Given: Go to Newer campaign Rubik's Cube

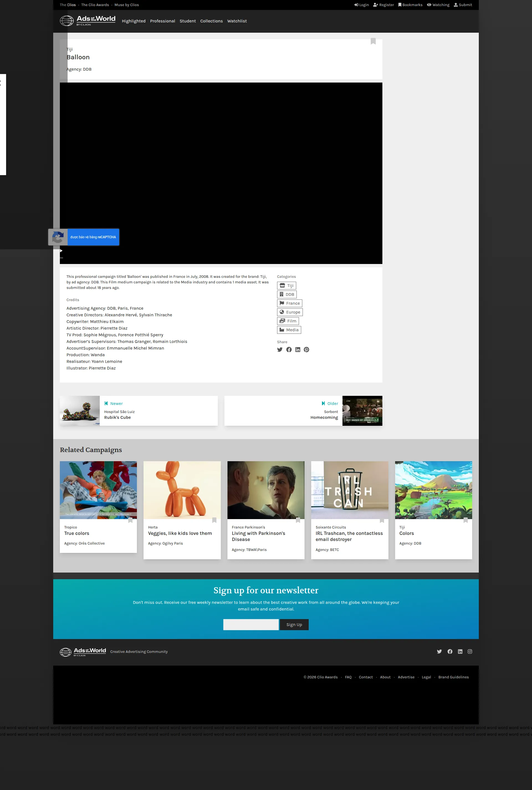Looking at the screenshot, I should (139, 411).
